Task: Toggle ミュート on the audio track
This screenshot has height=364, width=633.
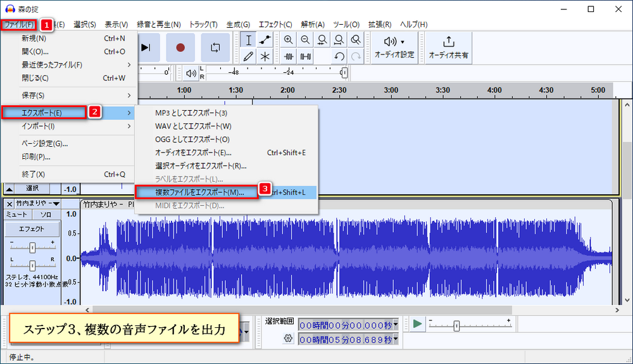Action: pyautogui.click(x=16, y=215)
